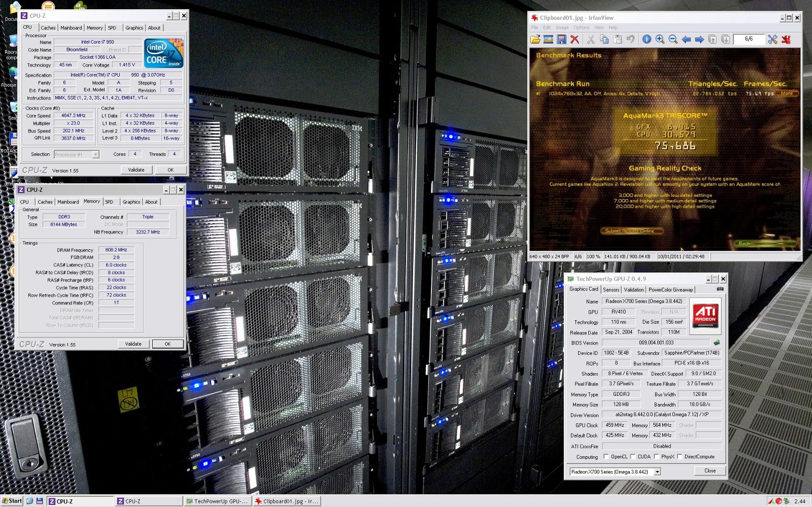812x507 pixels.
Task: Start slideshow via the IrfanView filmstrip icon
Action: (x=548, y=39)
